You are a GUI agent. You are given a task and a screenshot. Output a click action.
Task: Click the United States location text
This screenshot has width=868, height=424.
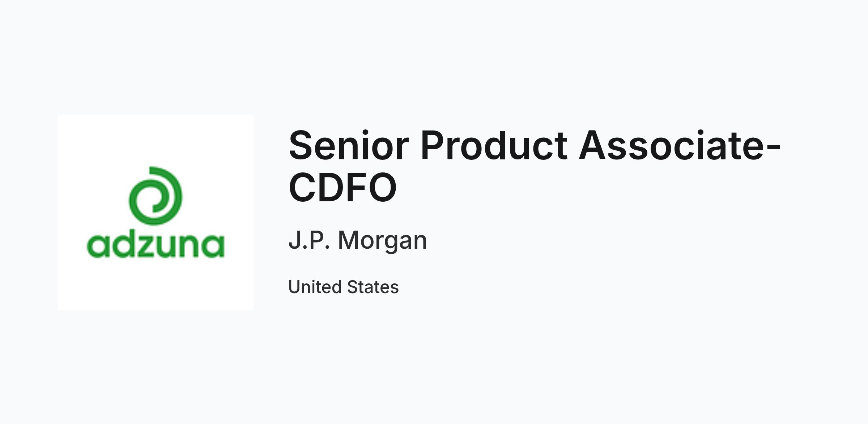pos(344,287)
